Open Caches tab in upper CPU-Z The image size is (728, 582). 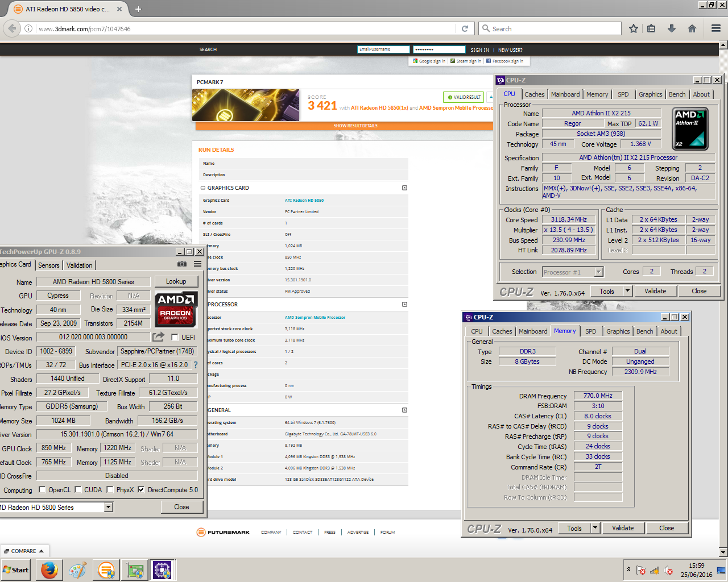[535, 94]
